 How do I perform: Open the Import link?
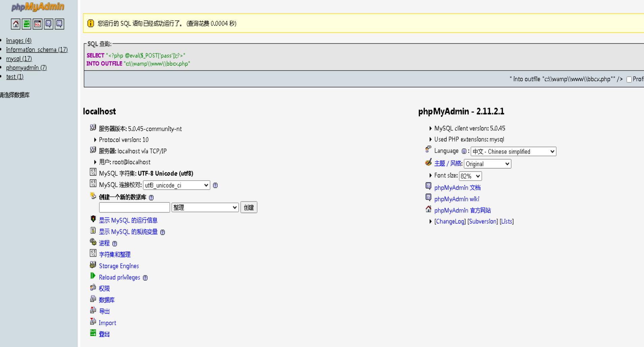tap(107, 323)
